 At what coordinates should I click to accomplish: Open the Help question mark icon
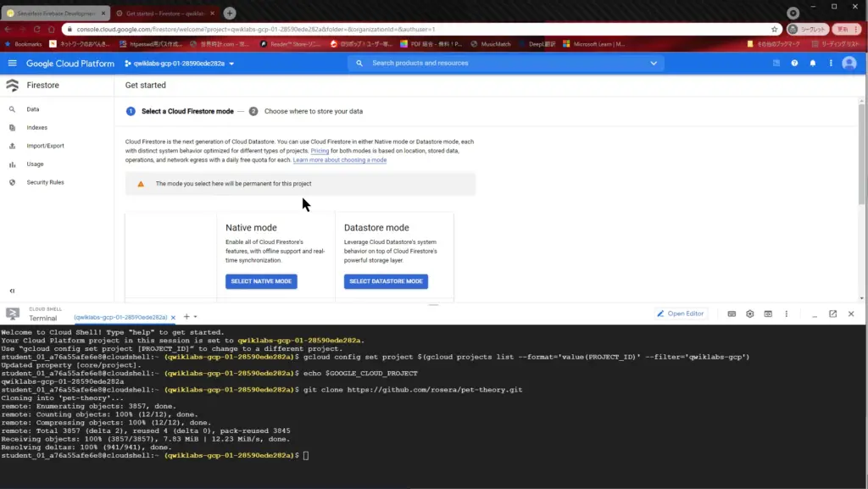794,63
